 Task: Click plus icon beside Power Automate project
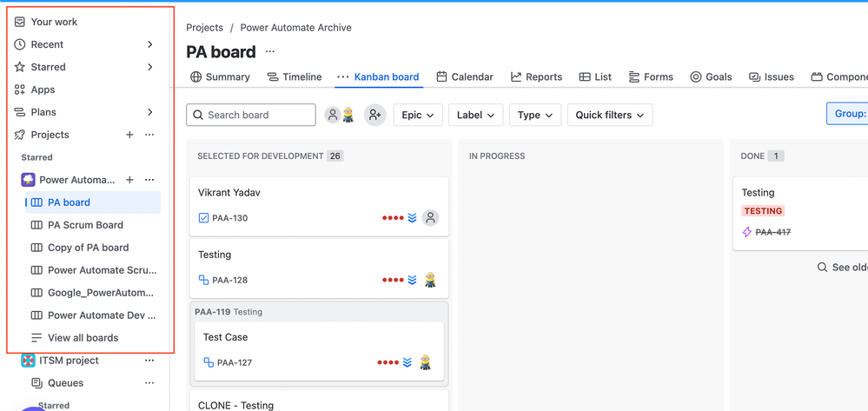tap(129, 180)
